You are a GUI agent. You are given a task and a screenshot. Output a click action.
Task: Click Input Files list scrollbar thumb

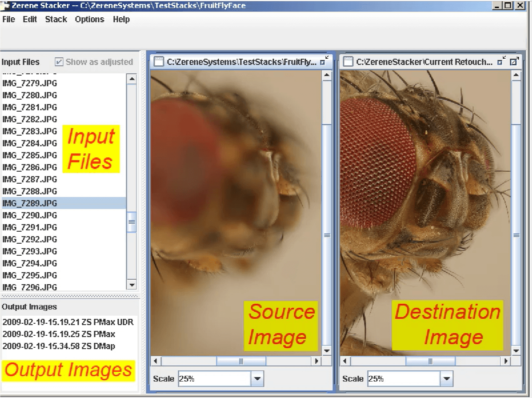[x=132, y=222]
